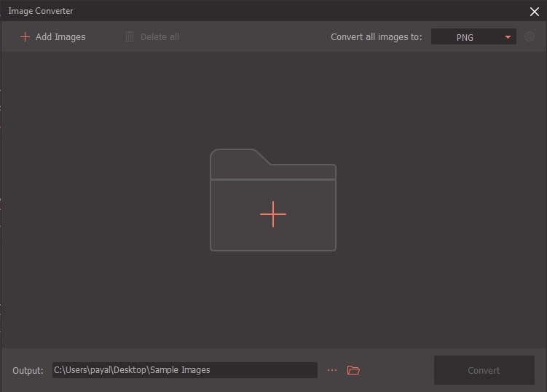Click the "Convert all images to:" label
The height and width of the screenshot is (392, 547).
click(x=376, y=36)
